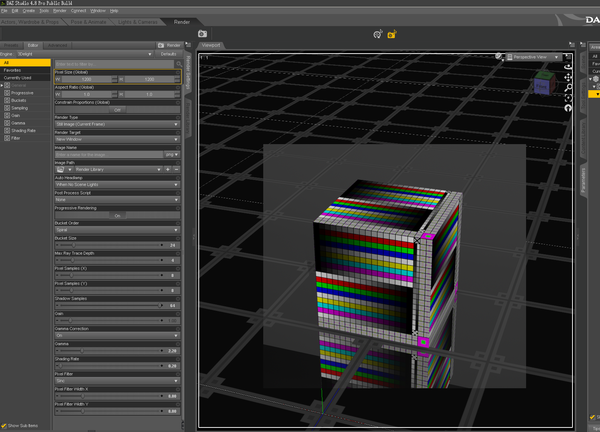Select the Gamma tree item

coord(18,123)
